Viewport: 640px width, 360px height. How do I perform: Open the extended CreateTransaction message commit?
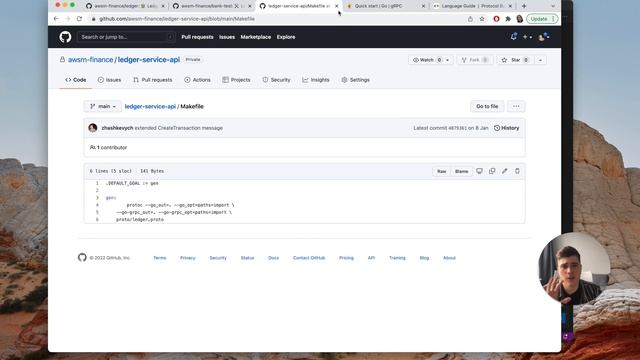point(179,128)
